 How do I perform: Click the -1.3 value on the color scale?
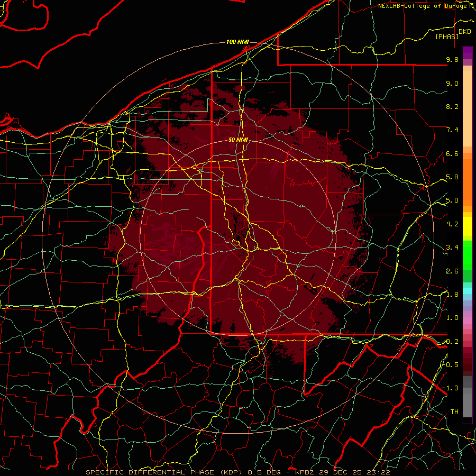click(x=451, y=388)
